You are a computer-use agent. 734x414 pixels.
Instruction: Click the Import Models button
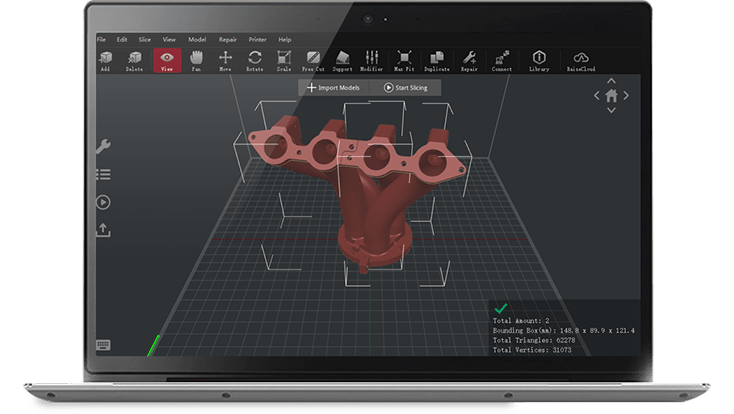click(x=335, y=88)
